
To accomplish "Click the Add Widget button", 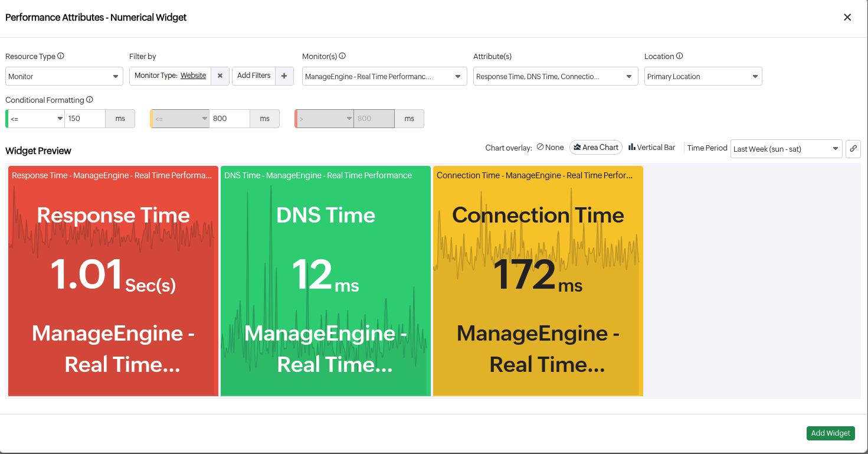I will click(x=830, y=433).
